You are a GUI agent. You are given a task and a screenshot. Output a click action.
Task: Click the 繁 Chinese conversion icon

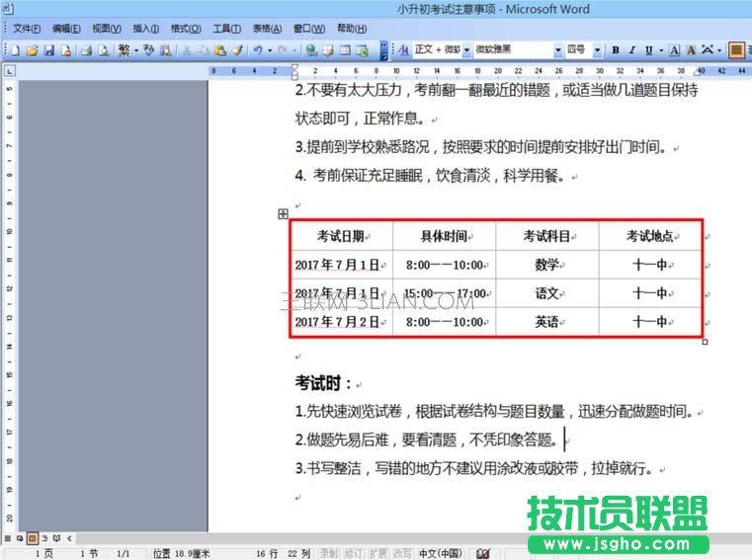tap(125, 49)
